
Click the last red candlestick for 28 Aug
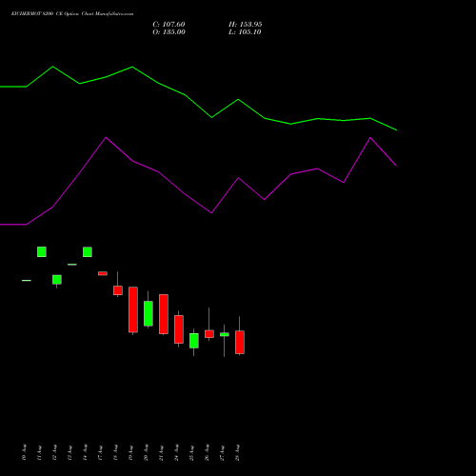240,342
